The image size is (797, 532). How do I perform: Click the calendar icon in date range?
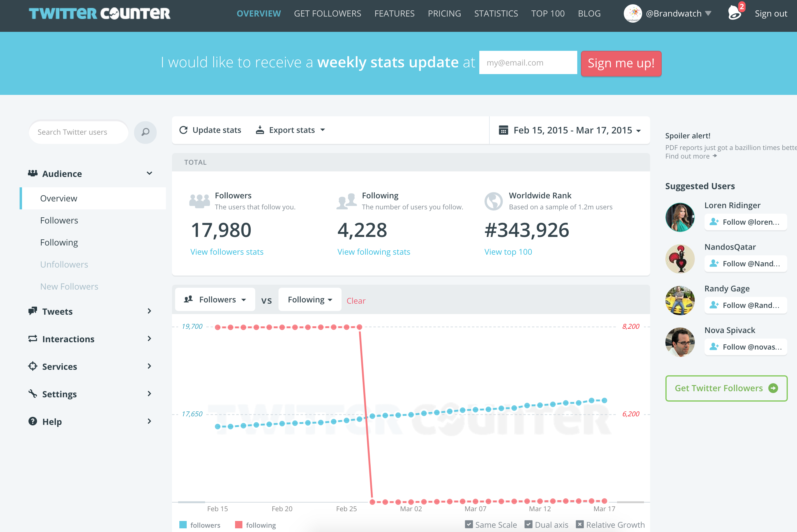click(x=503, y=130)
